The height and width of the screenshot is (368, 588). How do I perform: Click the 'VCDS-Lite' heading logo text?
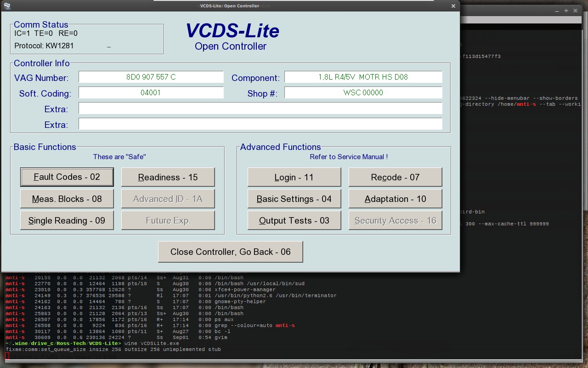pyautogui.click(x=232, y=31)
